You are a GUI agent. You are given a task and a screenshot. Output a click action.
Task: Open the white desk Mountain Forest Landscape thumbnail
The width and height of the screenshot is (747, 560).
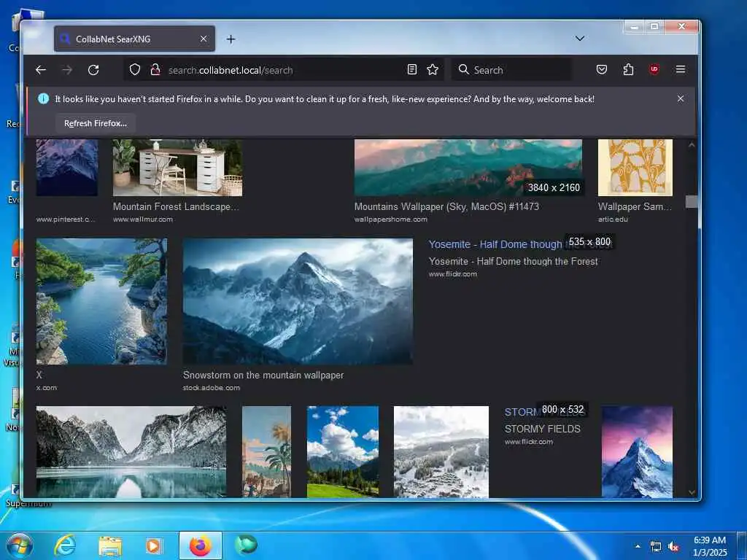pyautogui.click(x=178, y=168)
